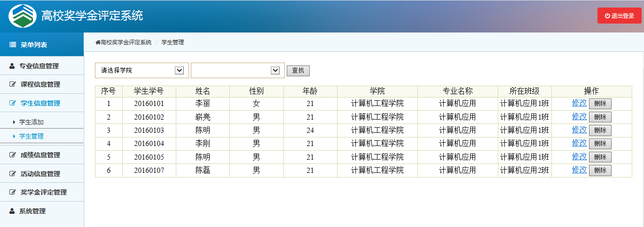Click the 系统管理 user icon
Image resolution: width=644 pixels, height=227 pixels.
(x=13, y=211)
